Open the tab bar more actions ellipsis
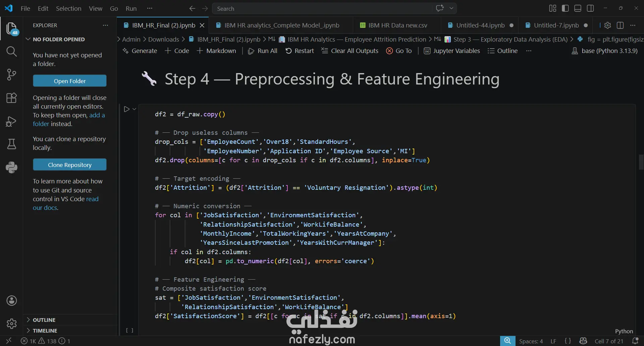This screenshot has height=346, width=644. pos(633,25)
